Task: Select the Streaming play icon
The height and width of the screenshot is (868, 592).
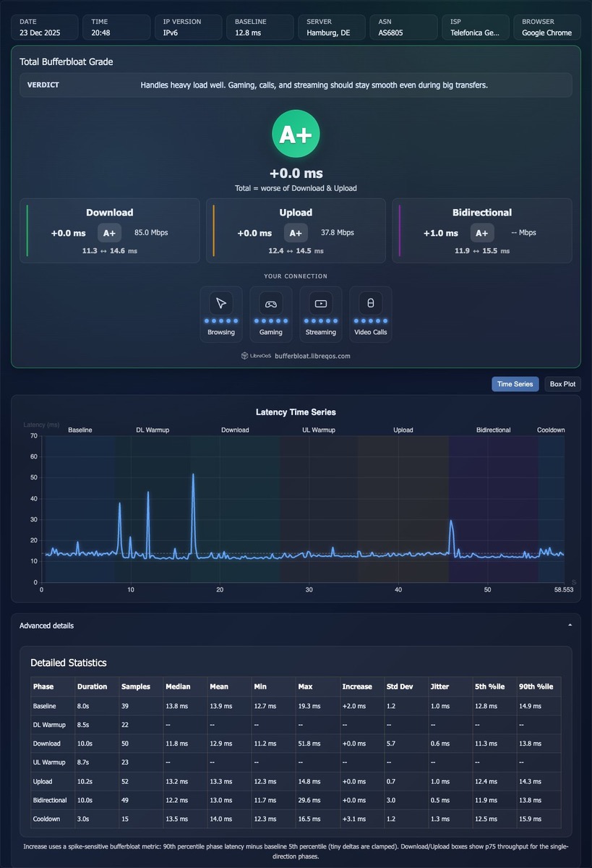Action: (x=321, y=303)
